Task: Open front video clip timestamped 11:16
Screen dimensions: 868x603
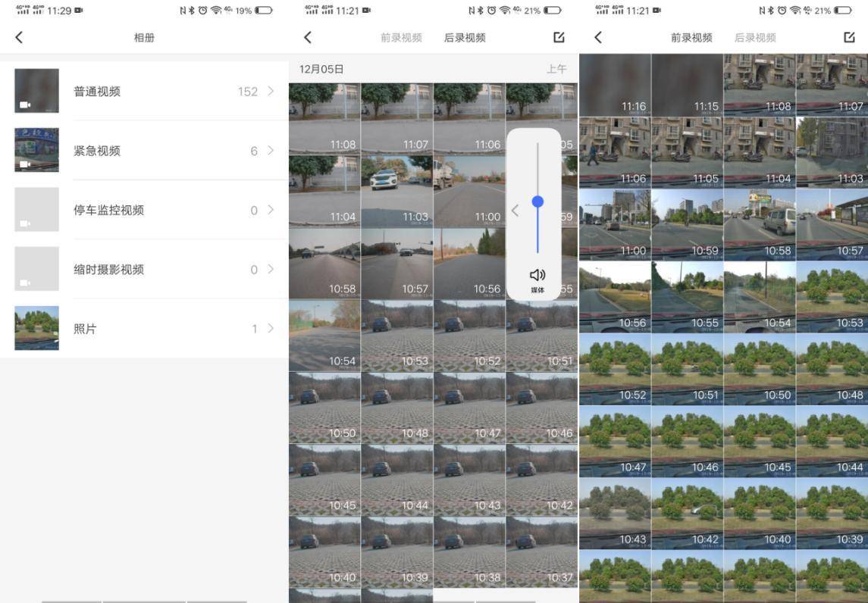Action: point(615,85)
